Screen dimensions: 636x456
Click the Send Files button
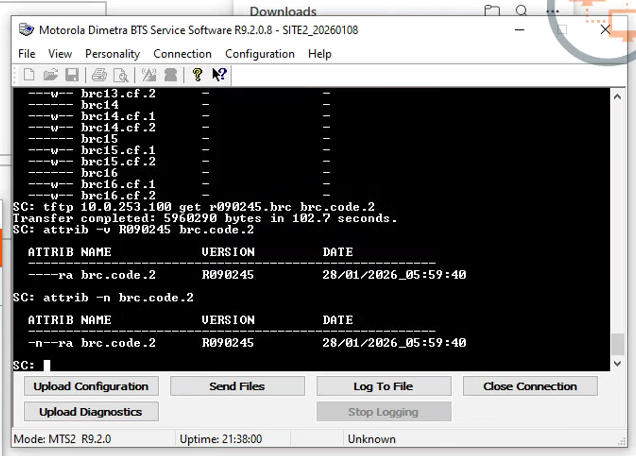pyautogui.click(x=237, y=386)
